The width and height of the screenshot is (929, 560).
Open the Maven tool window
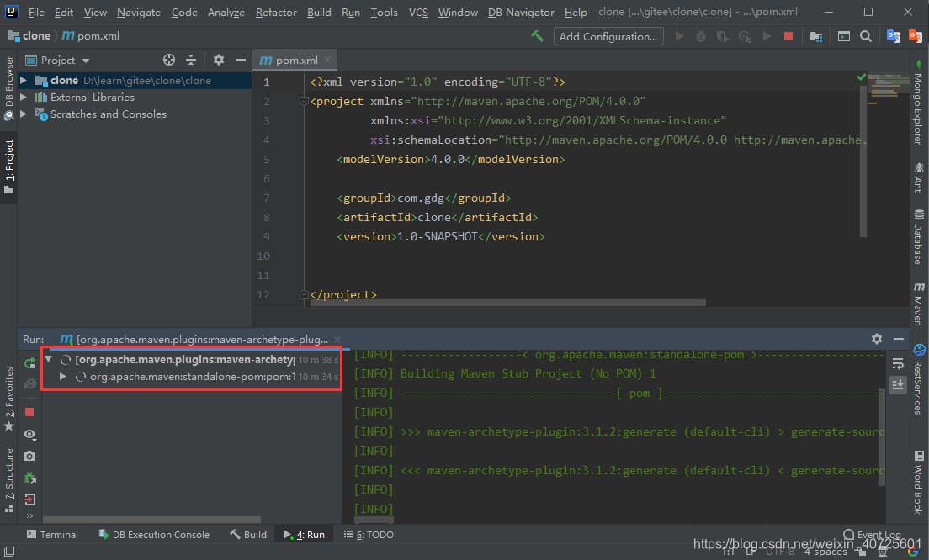coord(918,303)
